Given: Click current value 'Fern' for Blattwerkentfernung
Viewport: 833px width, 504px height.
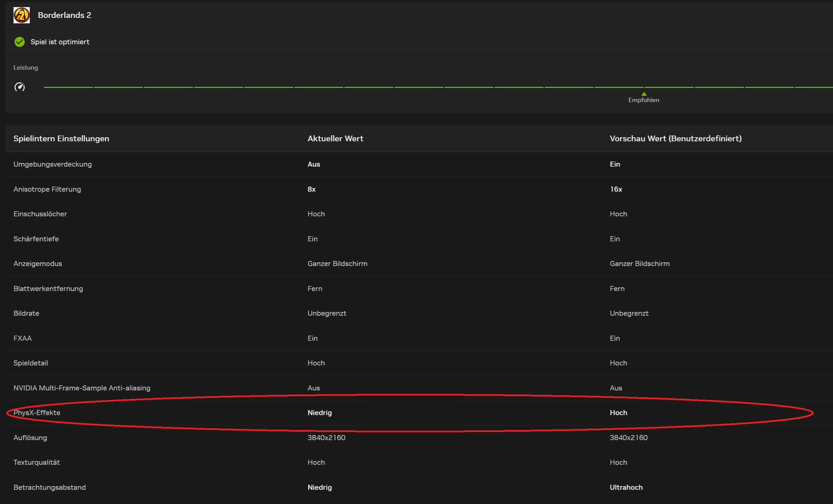Looking at the screenshot, I should [x=315, y=289].
